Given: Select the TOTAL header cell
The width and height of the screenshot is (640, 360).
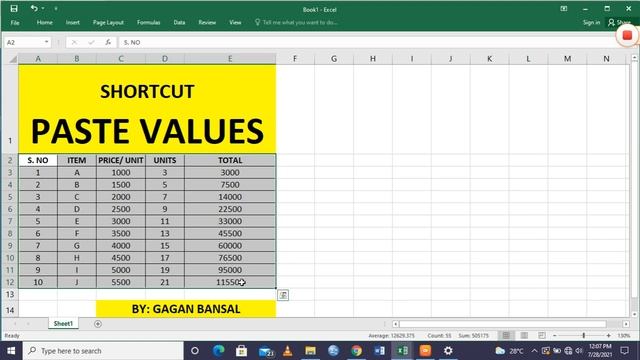Looking at the screenshot, I should point(230,160).
